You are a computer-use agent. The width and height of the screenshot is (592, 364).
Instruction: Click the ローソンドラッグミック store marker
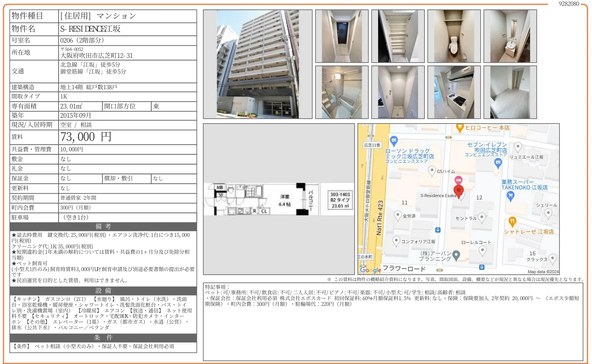coord(394,140)
